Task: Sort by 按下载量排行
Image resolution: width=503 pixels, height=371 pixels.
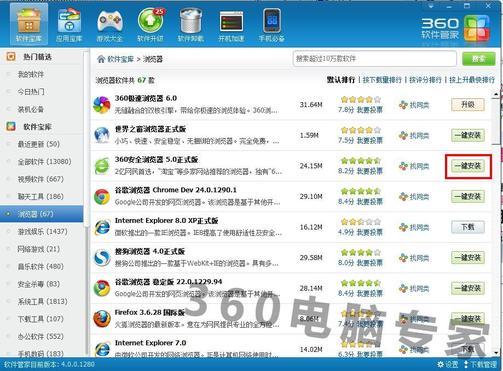Action: coord(382,80)
